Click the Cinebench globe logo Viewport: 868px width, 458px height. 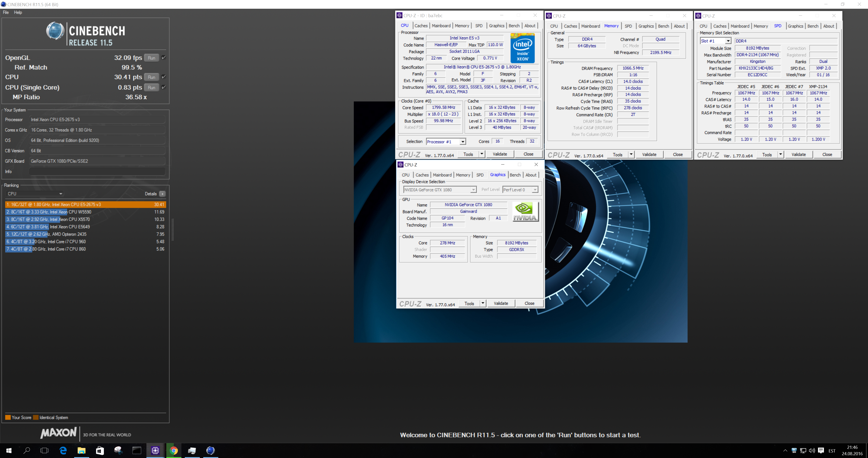tap(55, 31)
